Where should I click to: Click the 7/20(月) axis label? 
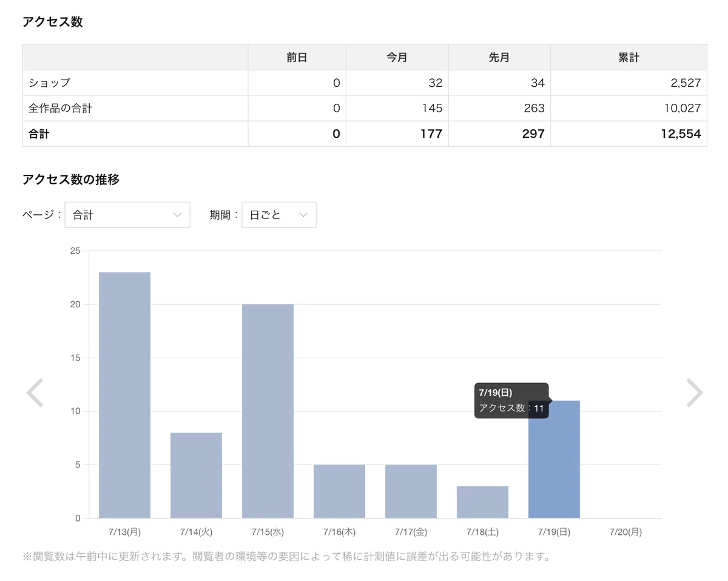[625, 532]
